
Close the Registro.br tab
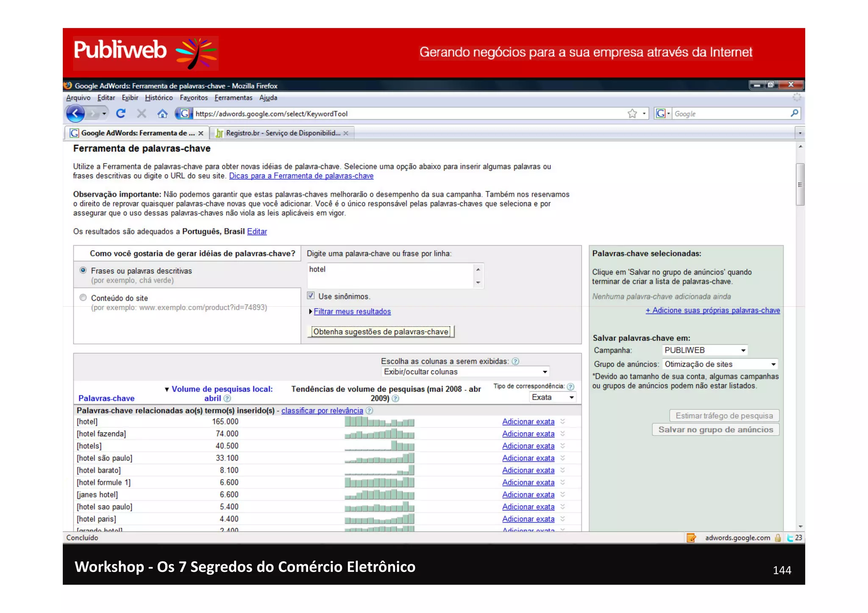(346, 133)
